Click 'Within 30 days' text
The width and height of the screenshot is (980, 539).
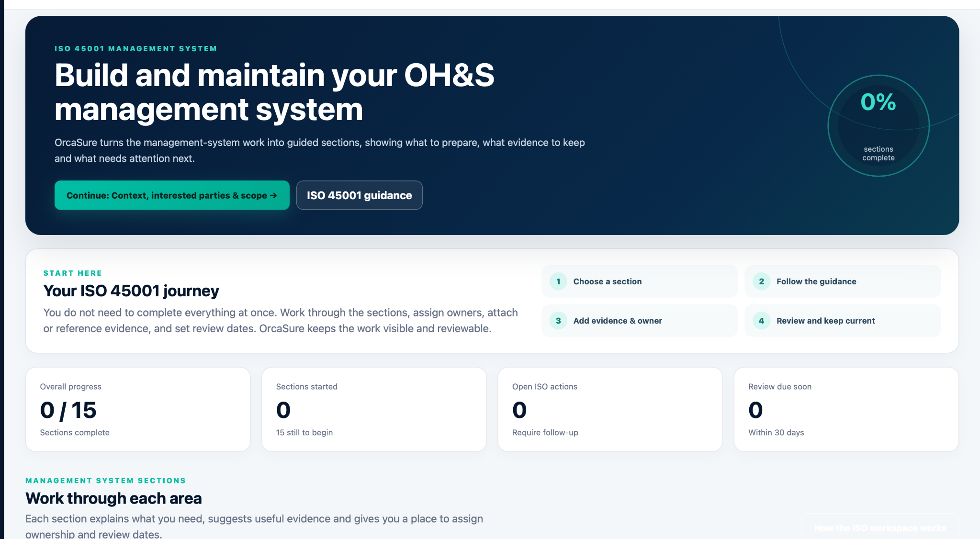coord(776,432)
